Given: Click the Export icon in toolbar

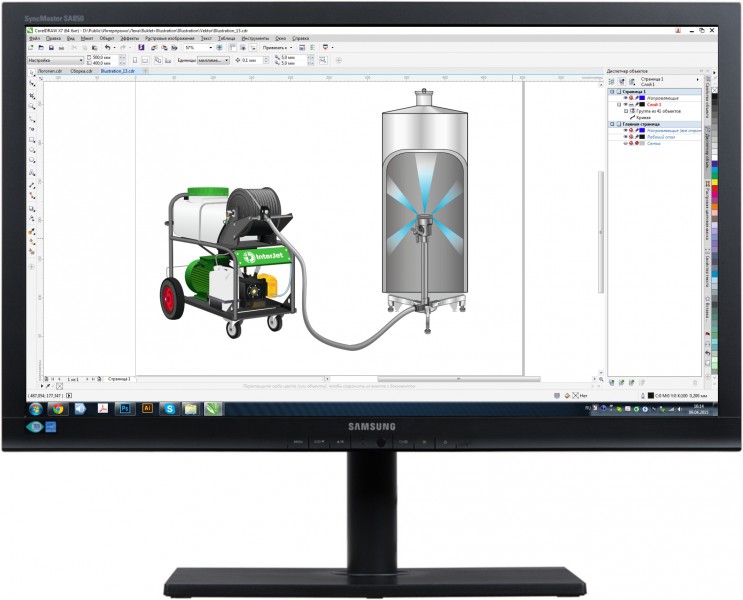Looking at the screenshot, I should [x=164, y=47].
